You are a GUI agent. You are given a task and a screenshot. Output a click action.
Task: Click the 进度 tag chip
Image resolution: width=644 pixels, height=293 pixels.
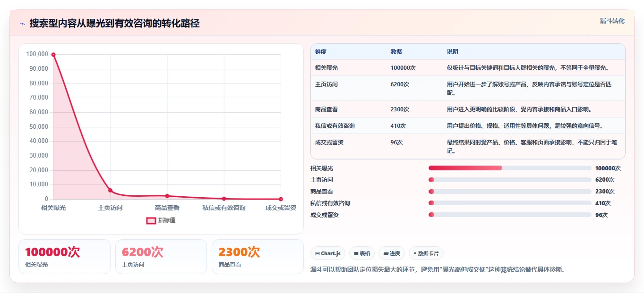click(x=392, y=253)
